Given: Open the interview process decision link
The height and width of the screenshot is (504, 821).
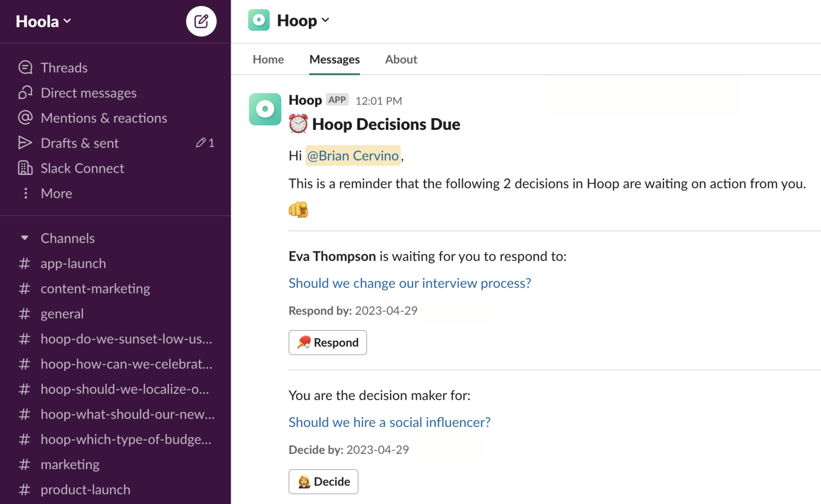Looking at the screenshot, I should click(409, 283).
